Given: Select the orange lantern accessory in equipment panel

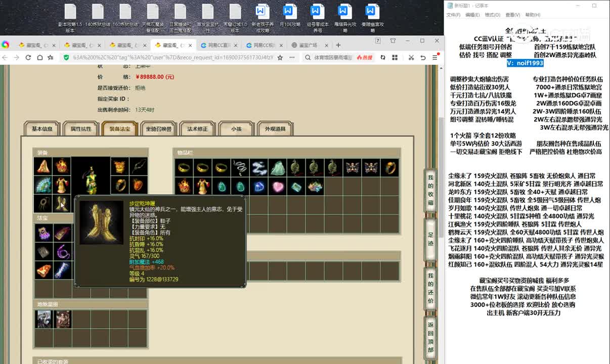Looking at the screenshot, I should tap(138, 185).
